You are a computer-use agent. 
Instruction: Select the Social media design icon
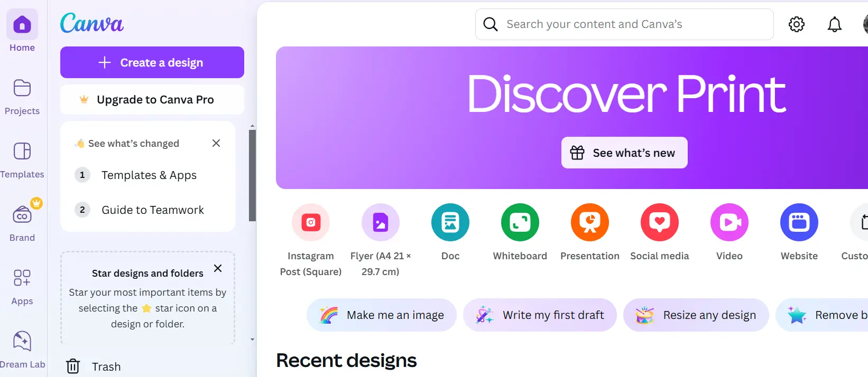(x=660, y=222)
